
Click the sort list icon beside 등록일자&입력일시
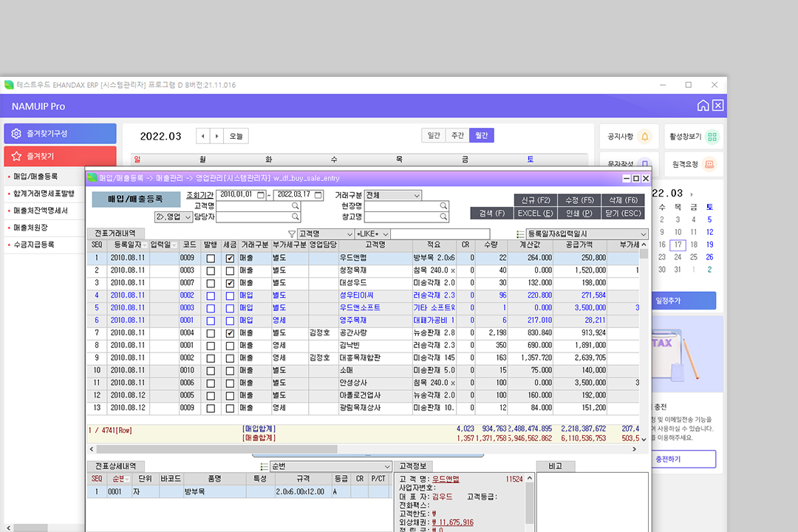click(520, 233)
